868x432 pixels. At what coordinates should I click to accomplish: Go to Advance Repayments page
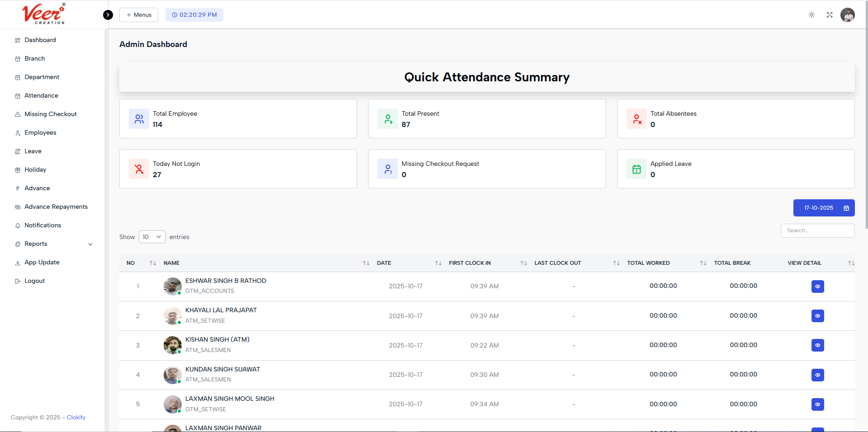pyautogui.click(x=56, y=207)
